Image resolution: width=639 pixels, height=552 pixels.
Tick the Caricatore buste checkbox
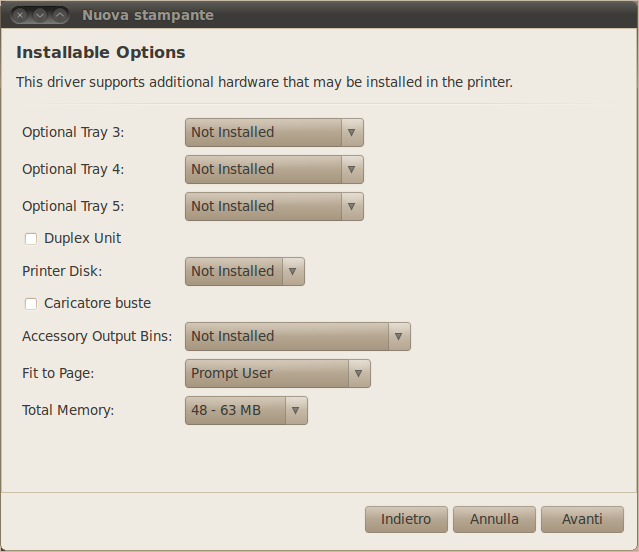click(x=31, y=303)
